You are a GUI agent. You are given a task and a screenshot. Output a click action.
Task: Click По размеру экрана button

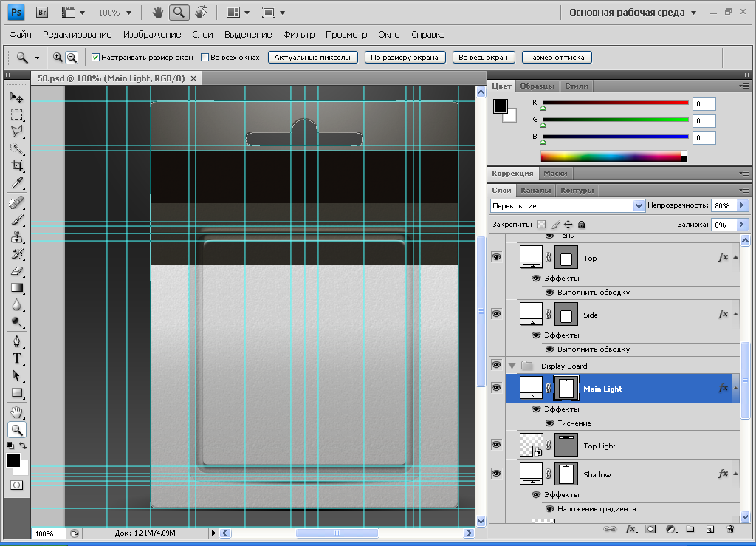tap(405, 58)
